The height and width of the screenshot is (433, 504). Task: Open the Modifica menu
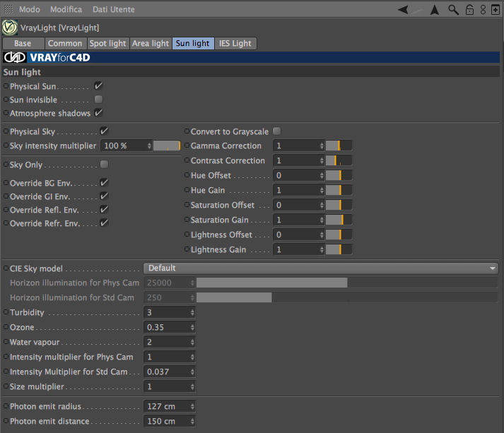66,9
